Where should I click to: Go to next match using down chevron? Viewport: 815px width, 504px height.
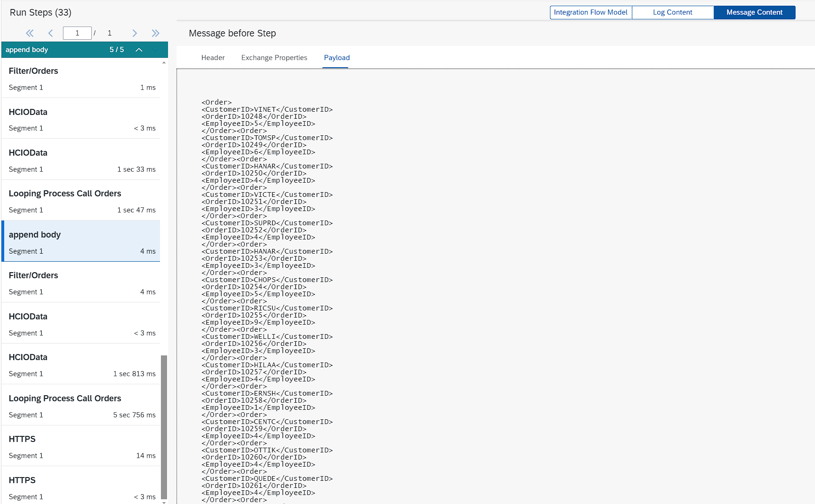(x=155, y=50)
